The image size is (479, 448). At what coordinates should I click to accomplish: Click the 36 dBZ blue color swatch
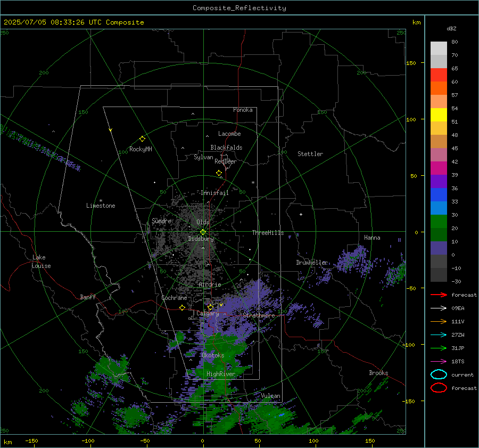439,194
